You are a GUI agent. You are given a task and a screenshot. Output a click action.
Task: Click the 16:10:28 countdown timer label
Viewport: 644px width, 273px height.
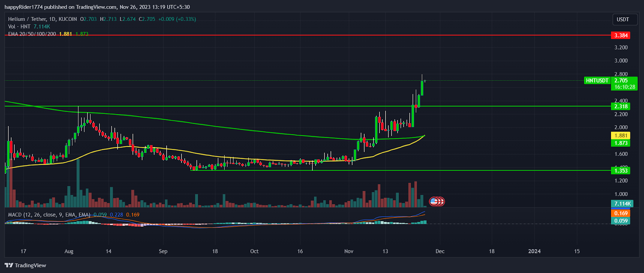click(x=624, y=87)
